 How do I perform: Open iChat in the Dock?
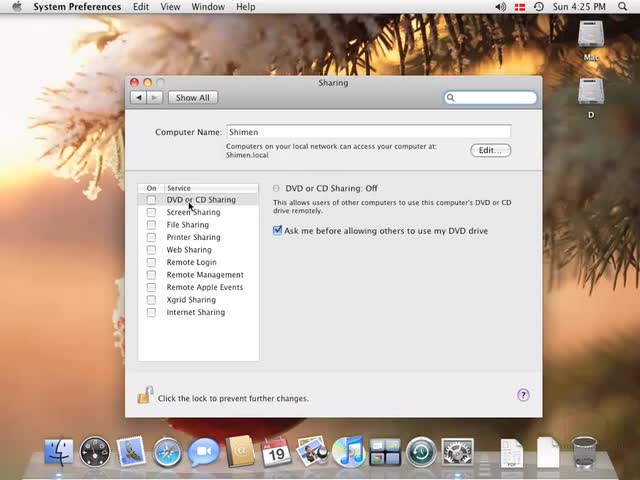pyautogui.click(x=203, y=452)
